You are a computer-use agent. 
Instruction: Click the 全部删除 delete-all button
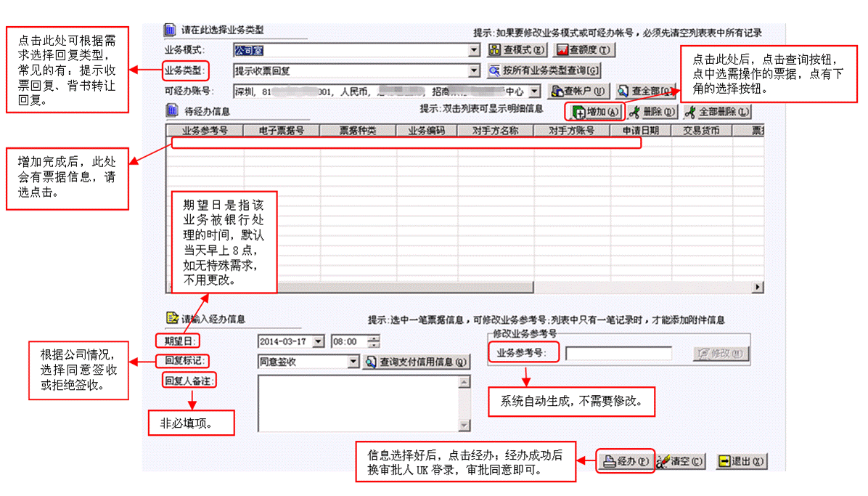(x=716, y=113)
